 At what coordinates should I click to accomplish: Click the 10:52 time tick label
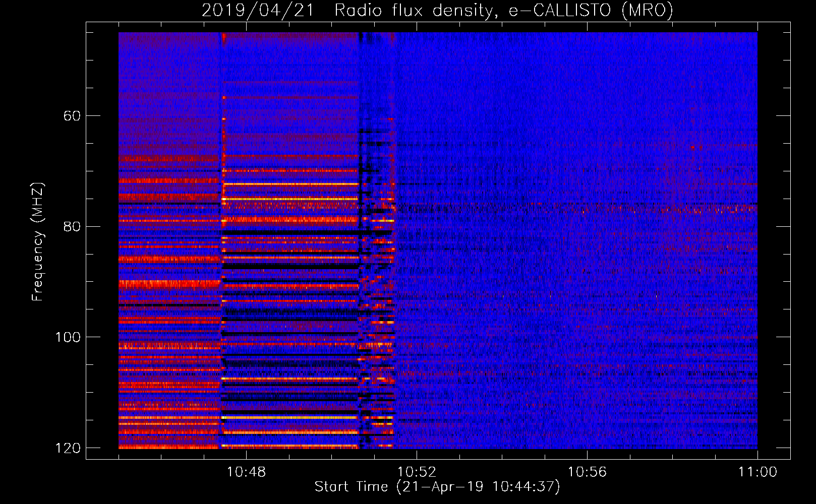(x=417, y=472)
